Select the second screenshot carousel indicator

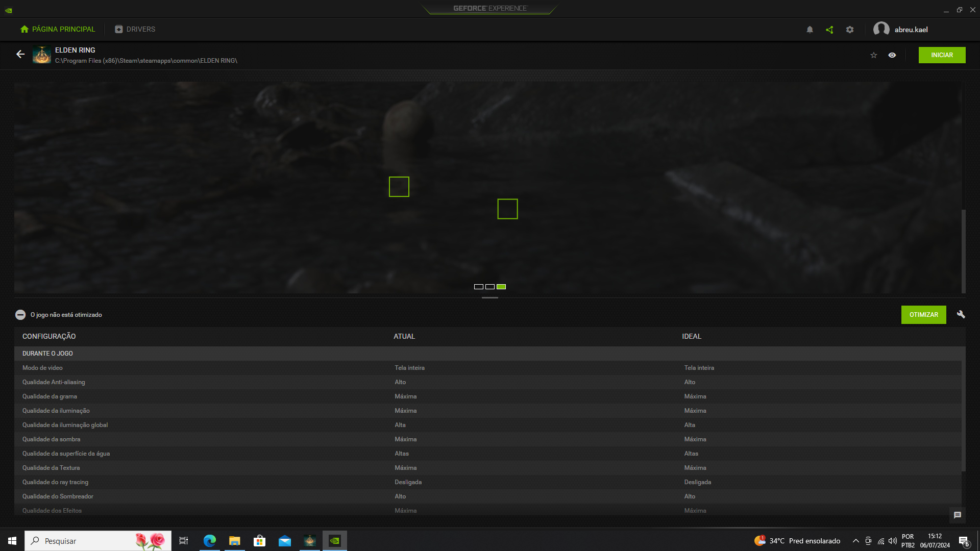point(490,287)
